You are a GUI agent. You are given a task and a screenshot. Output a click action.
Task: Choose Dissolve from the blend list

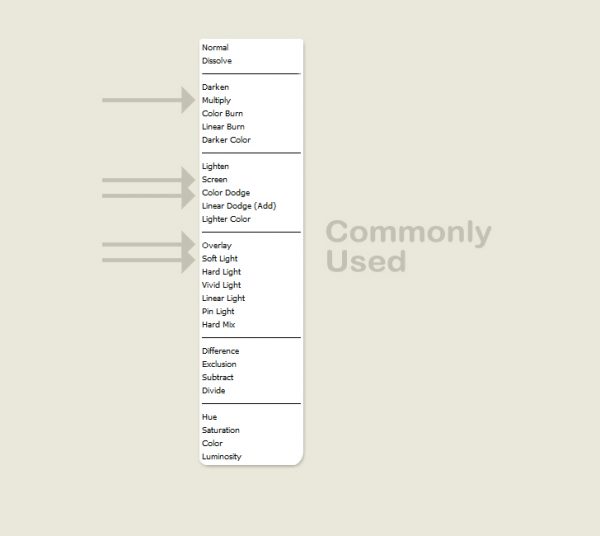(x=217, y=61)
